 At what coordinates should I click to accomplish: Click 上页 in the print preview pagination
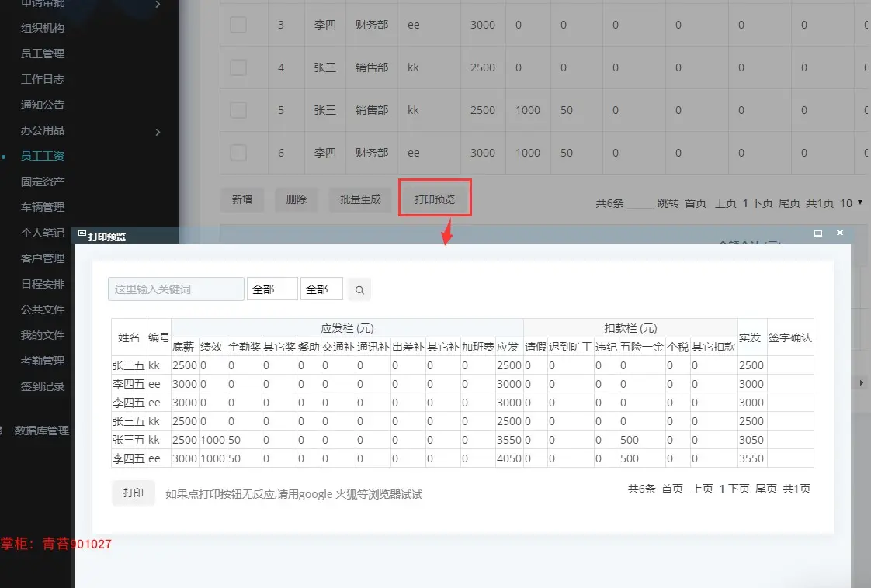tap(702, 489)
